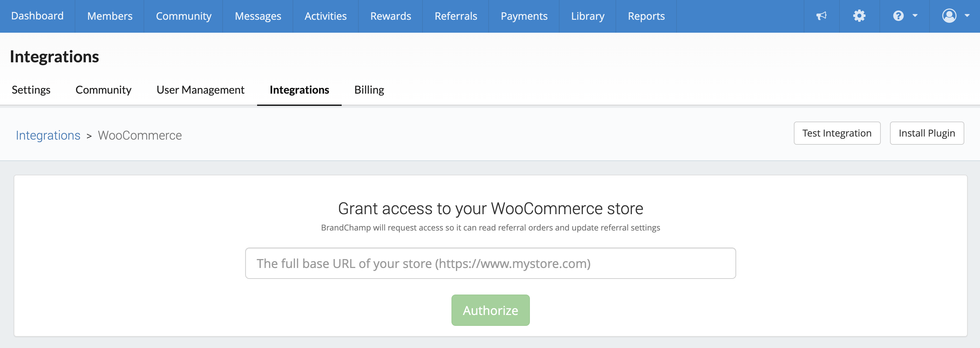The image size is (980, 348).
Task: Click the Test Integration button
Action: [836, 133]
